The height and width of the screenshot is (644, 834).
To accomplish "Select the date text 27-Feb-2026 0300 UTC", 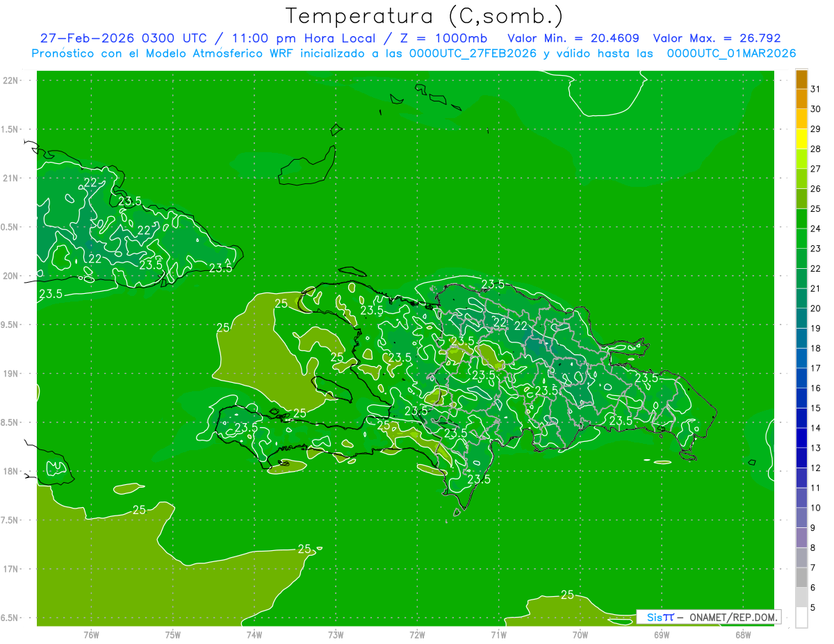I will coord(123,38).
